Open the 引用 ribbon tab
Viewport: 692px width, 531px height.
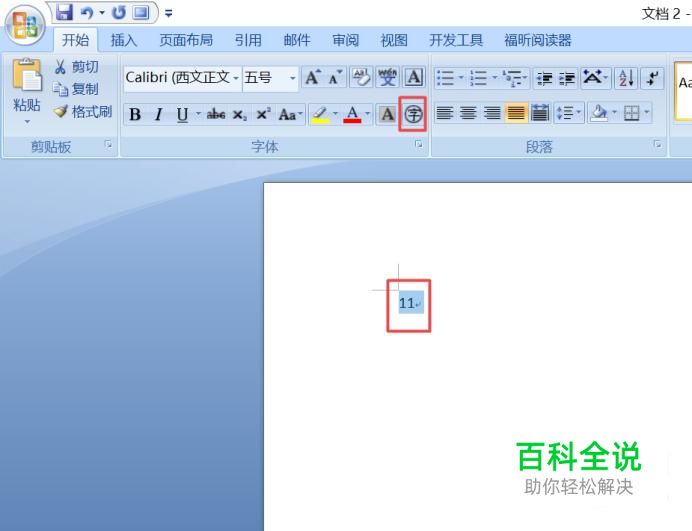pyautogui.click(x=248, y=40)
